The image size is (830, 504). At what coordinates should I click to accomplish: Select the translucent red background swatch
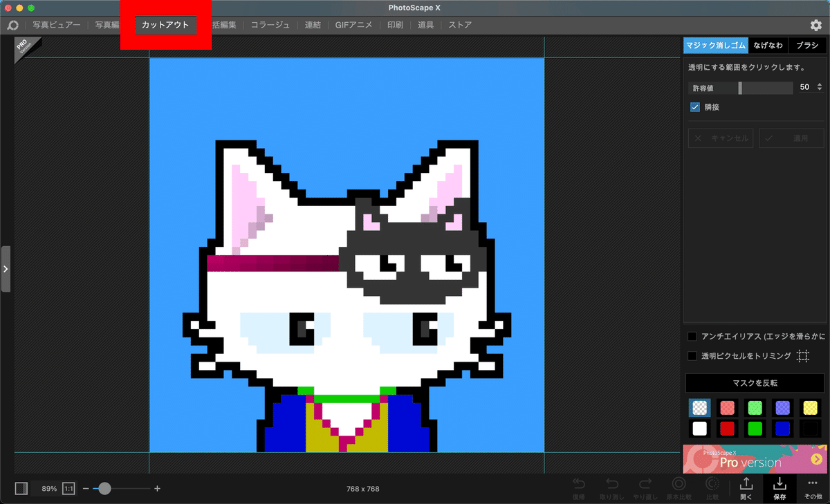(727, 408)
